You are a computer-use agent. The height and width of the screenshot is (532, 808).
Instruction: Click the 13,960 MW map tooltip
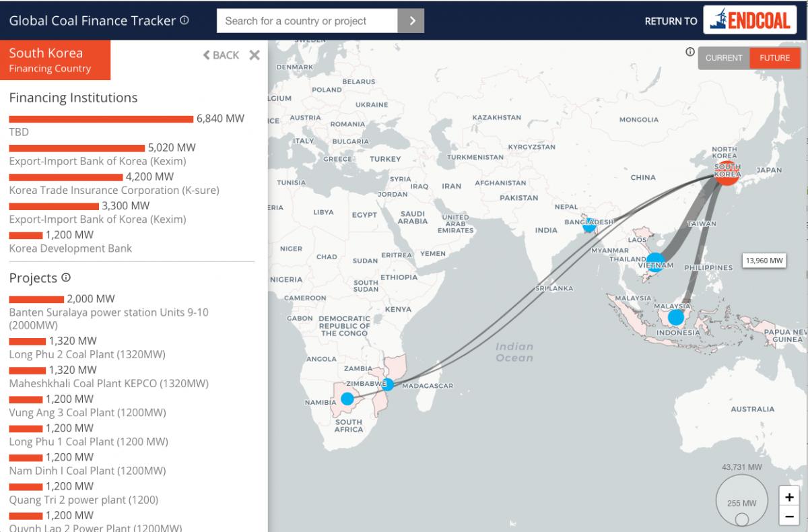(x=765, y=261)
